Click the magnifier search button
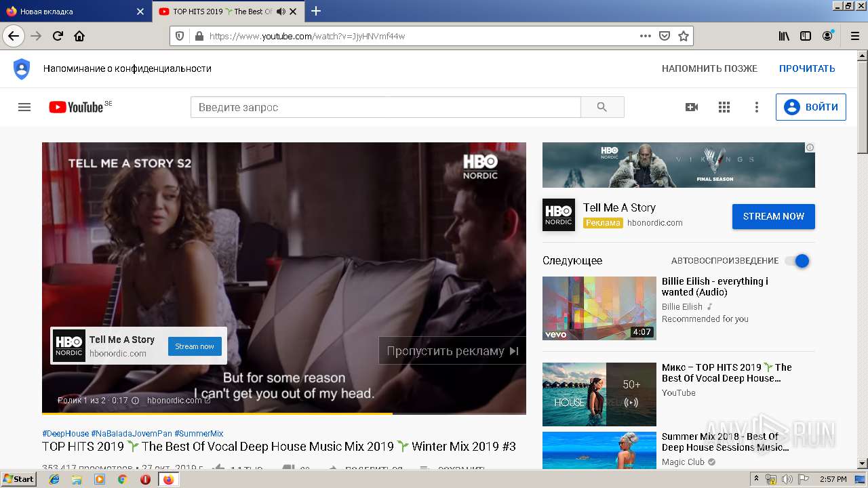Image resolution: width=868 pixels, height=488 pixels. (x=602, y=107)
